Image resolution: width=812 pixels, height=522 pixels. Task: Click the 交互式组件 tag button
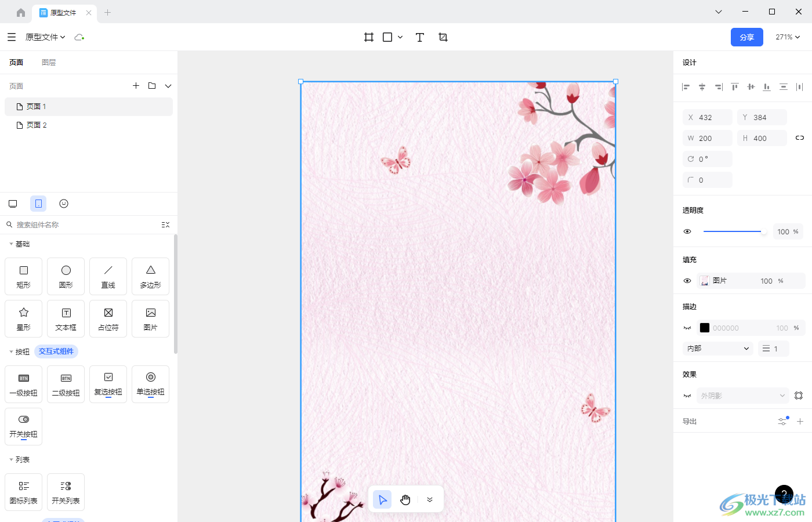point(56,351)
